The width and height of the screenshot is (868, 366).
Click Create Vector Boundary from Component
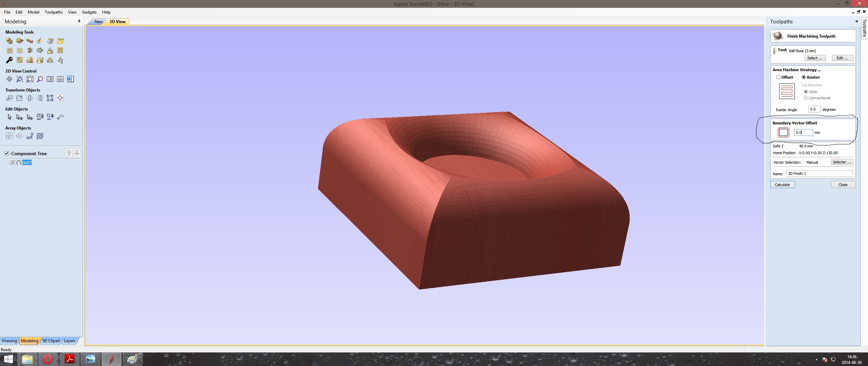click(x=40, y=50)
